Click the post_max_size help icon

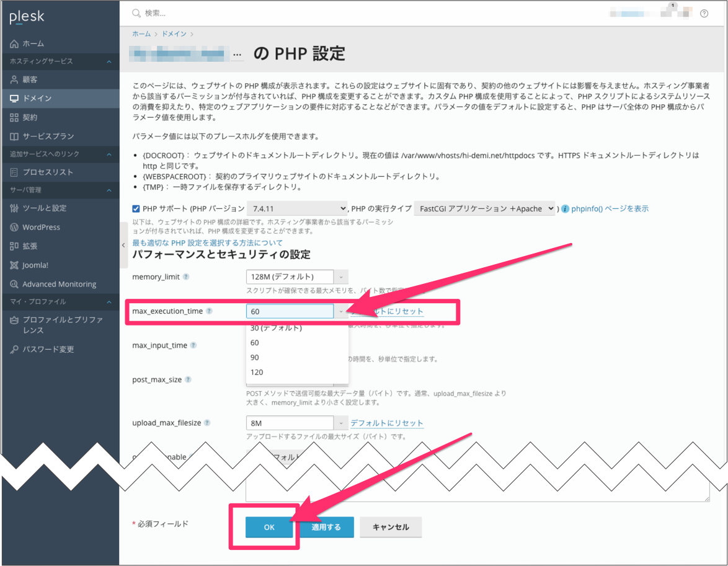click(188, 379)
